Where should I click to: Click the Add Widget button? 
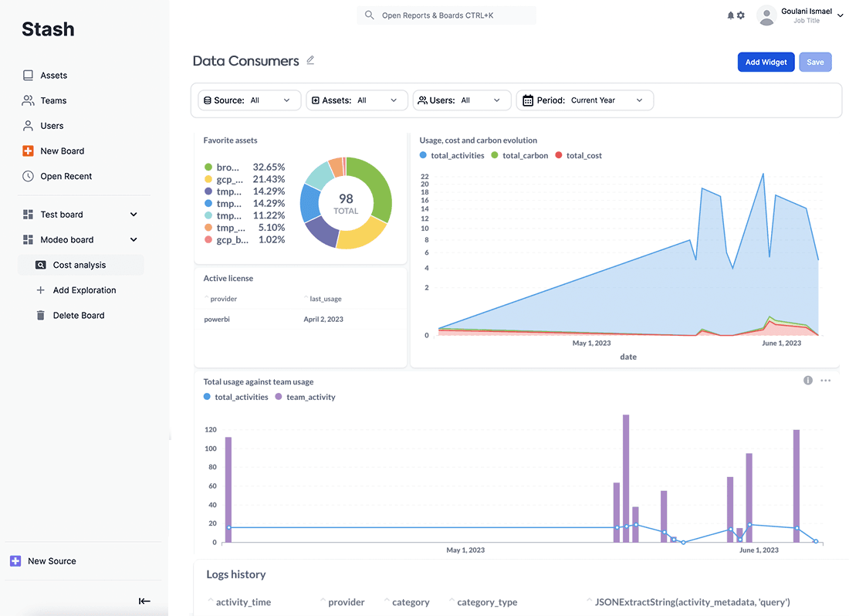(766, 63)
